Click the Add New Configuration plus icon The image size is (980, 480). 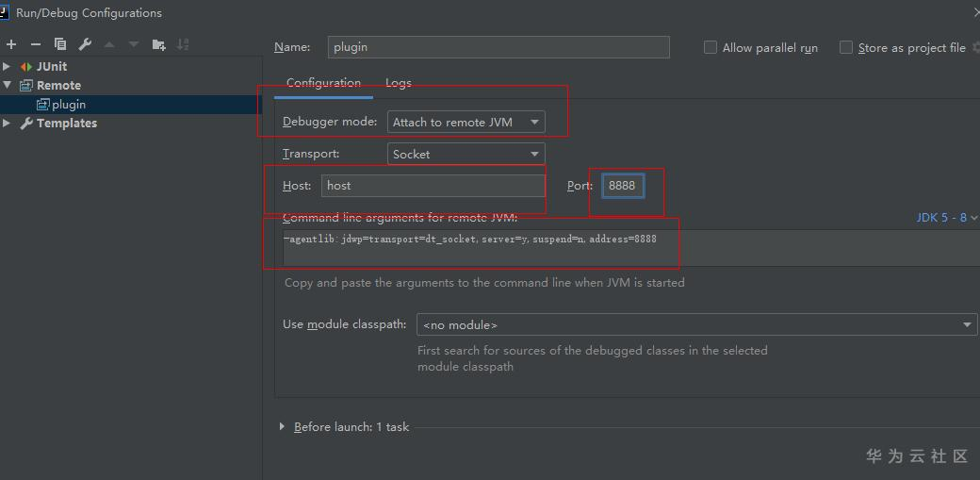[11, 44]
